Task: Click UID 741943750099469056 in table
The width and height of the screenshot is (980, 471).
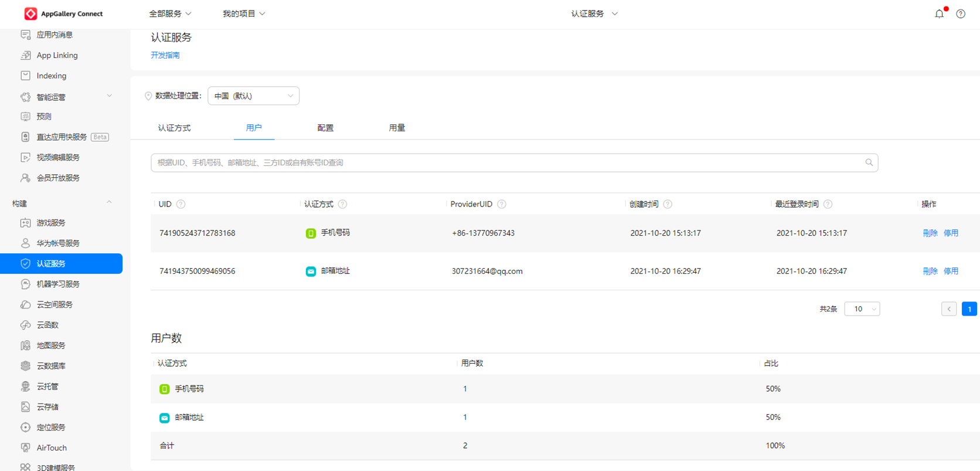Action: point(197,271)
